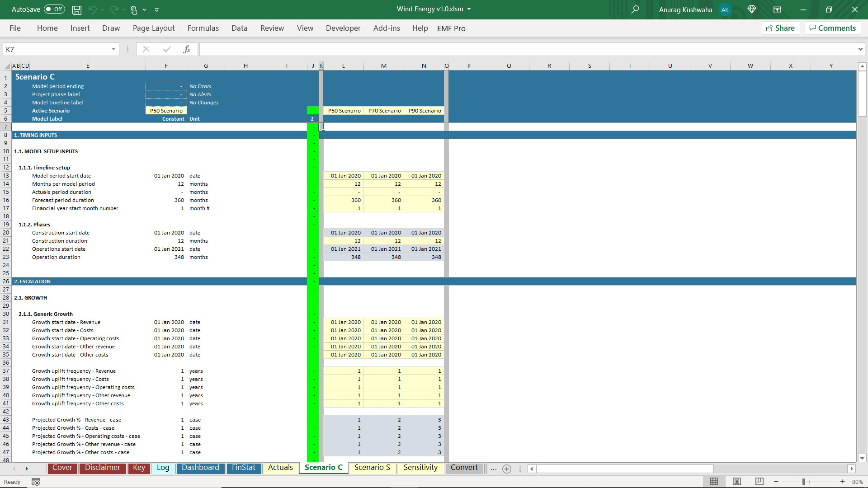Click the zoom slider handle
868x488 pixels.
point(803,482)
